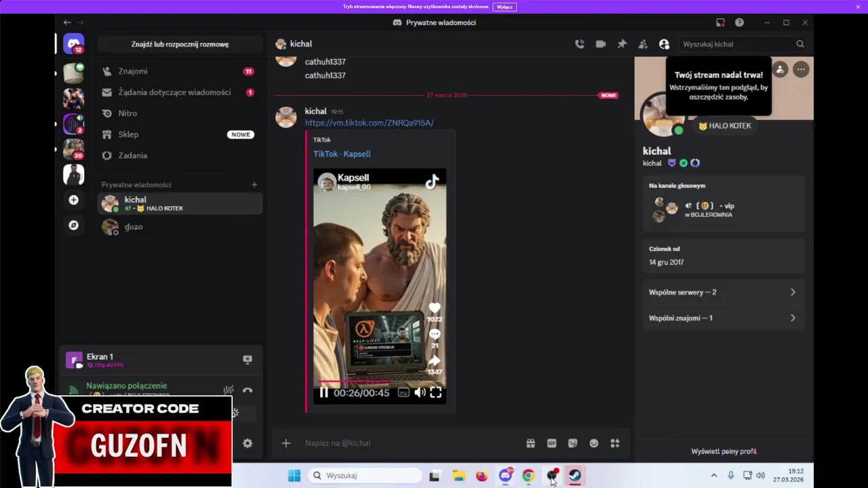
Task: Show hidden tray icons chevron
Action: (713, 476)
